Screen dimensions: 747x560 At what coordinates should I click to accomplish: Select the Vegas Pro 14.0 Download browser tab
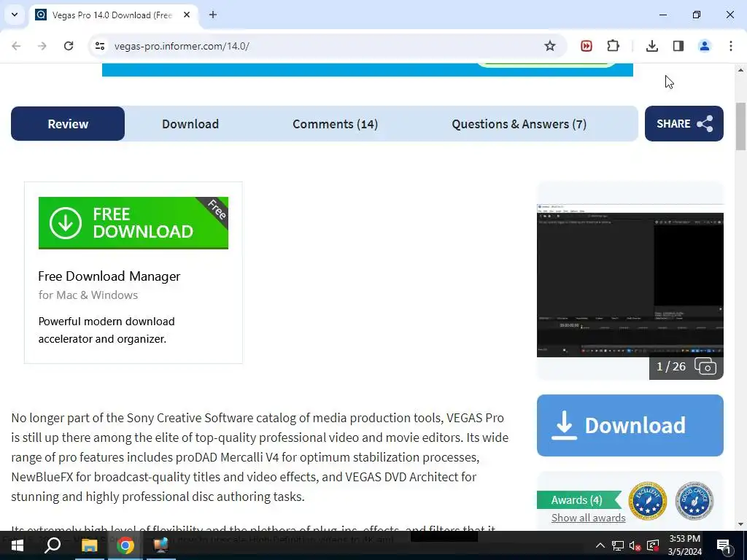(115, 15)
